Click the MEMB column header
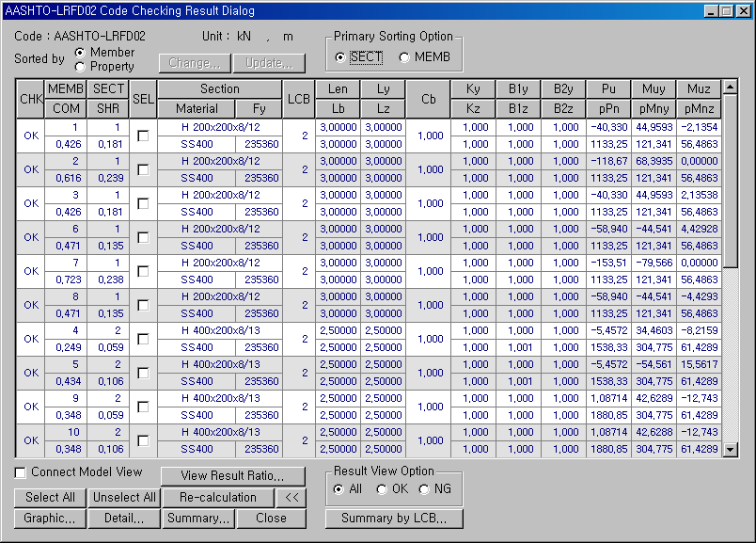 click(x=66, y=89)
